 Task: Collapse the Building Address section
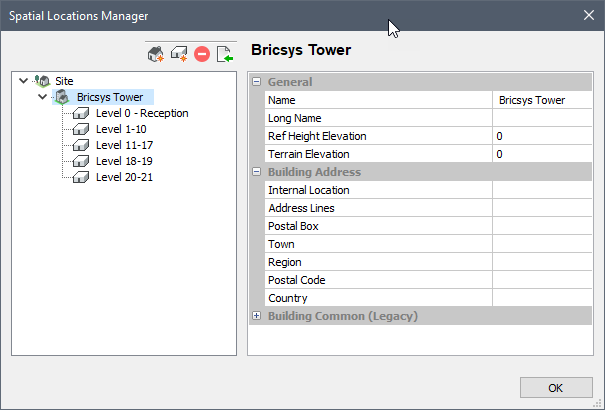click(x=256, y=172)
